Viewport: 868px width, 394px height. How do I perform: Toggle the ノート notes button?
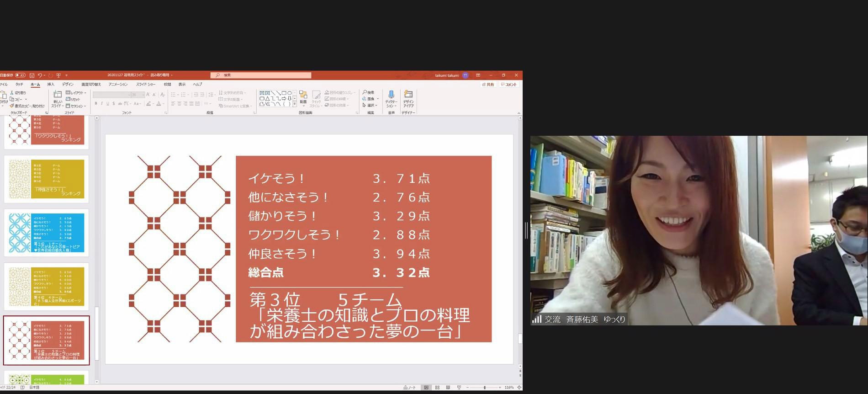pos(410,388)
